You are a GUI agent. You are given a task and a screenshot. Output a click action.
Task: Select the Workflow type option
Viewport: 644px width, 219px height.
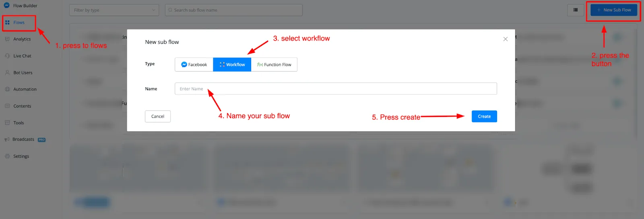[x=232, y=65]
